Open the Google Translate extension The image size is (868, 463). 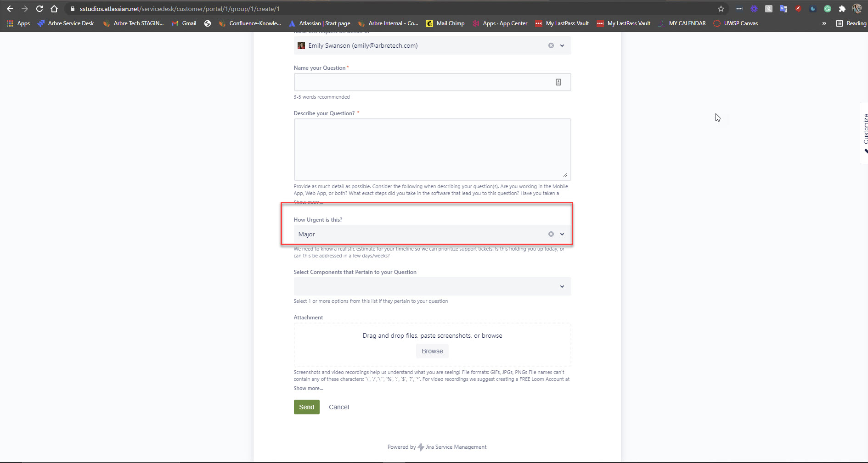point(783,9)
